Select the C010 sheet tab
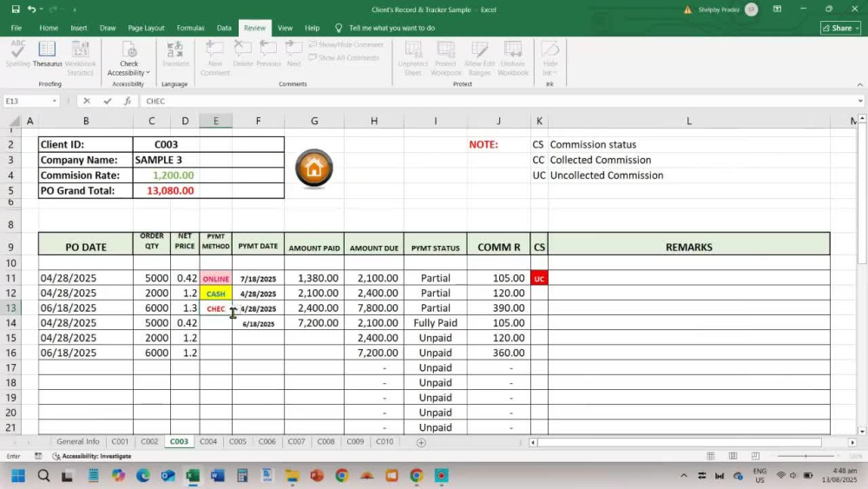868x489 pixels. [x=385, y=441]
